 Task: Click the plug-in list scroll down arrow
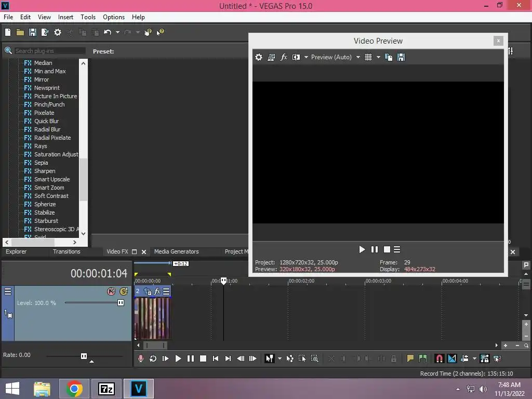coord(83,233)
